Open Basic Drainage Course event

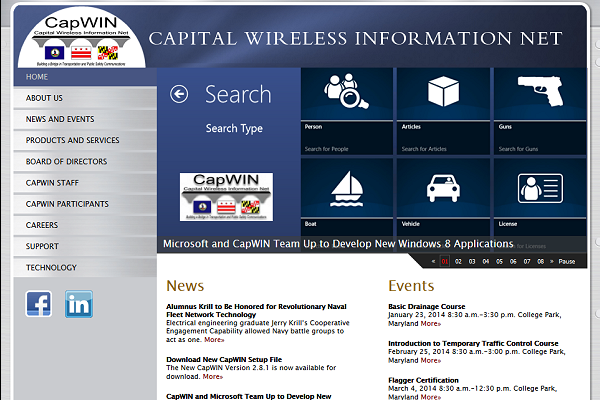click(x=427, y=307)
